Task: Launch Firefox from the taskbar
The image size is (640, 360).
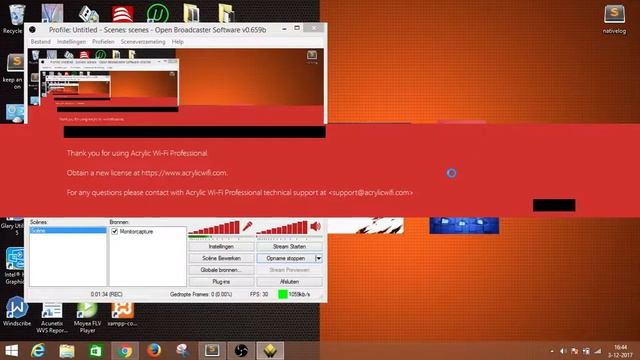Action: (x=154, y=351)
